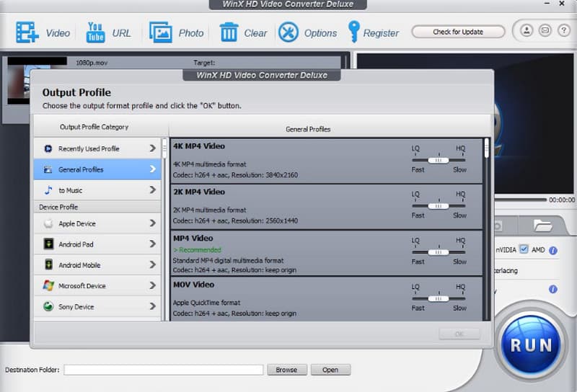577x392 pixels.
Task: Click the lower blue info icon
Action: coord(553,290)
